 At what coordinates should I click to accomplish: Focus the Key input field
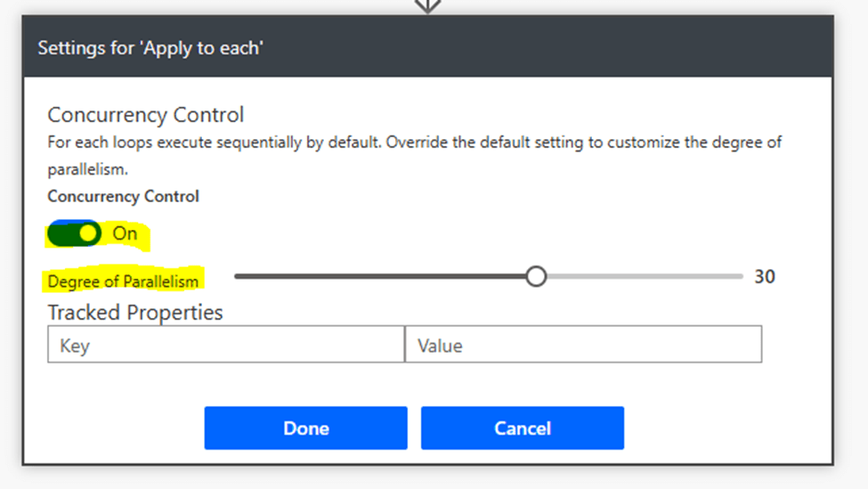point(226,345)
